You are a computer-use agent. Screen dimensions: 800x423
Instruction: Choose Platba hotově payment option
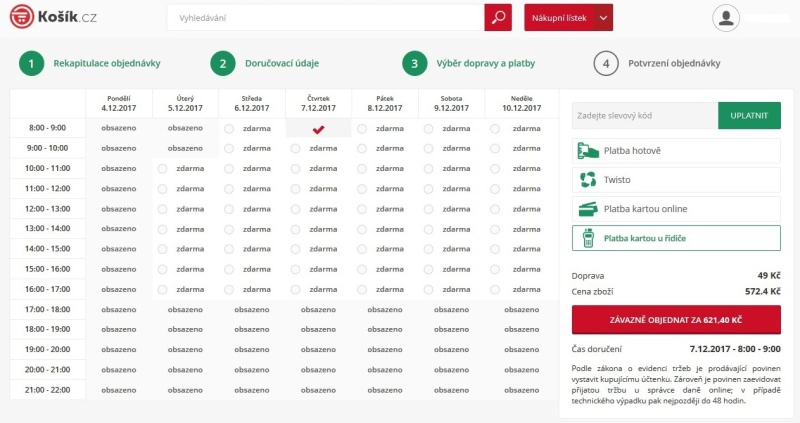click(676, 151)
